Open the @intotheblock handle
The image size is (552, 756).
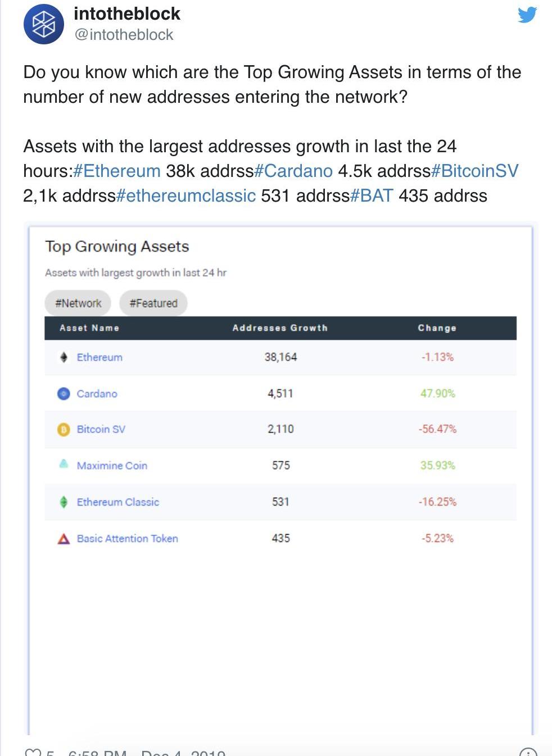point(124,35)
